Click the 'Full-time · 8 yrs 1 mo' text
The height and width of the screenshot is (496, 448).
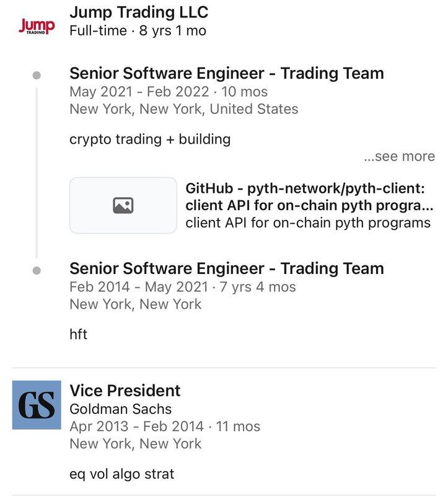(x=138, y=30)
